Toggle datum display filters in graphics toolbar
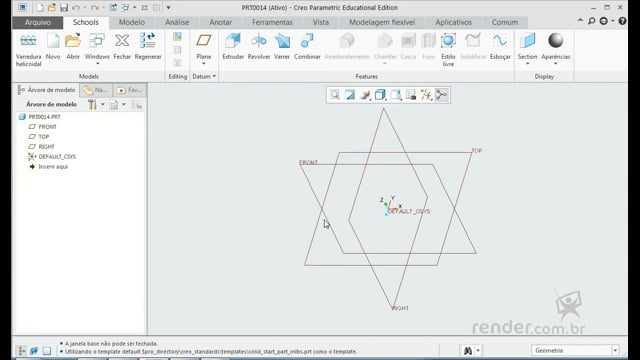This screenshot has height=360, width=640. tap(426, 95)
